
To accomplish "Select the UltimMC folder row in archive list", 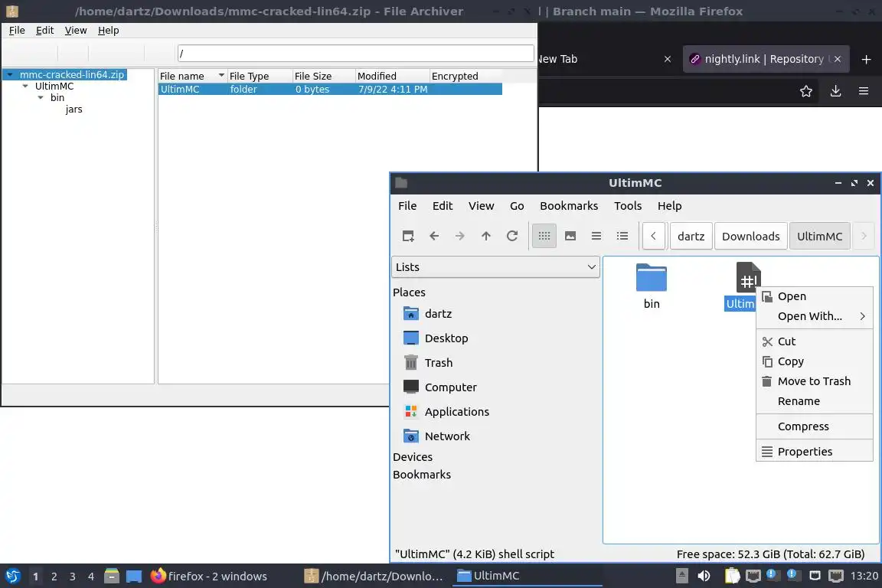I will pyautogui.click(x=330, y=89).
